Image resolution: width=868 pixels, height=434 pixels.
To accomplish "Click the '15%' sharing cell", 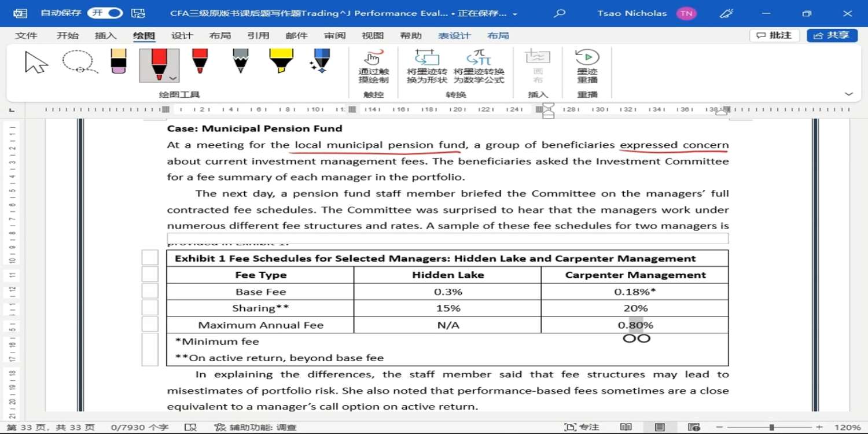I will point(448,308).
